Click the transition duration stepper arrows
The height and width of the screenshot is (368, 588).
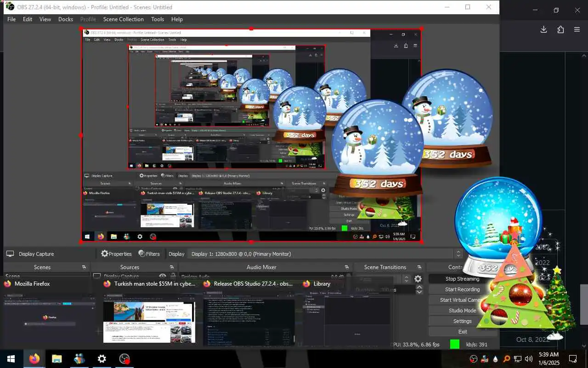pyautogui.click(x=419, y=290)
